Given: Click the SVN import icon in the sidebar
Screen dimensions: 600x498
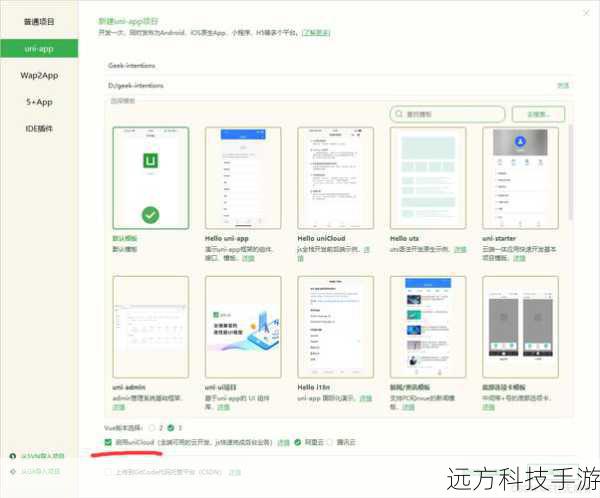Looking at the screenshot, I should [x=13, y=456].
